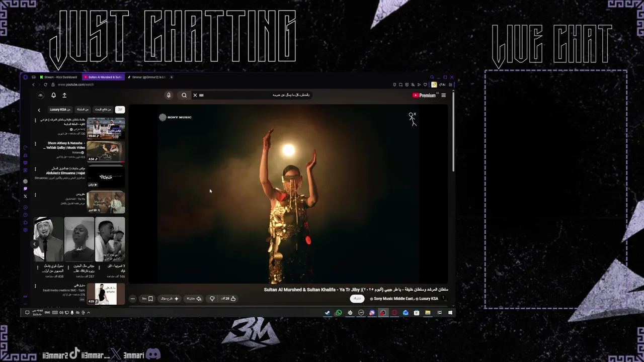Viewport: 644px width, 362px height.
Task: Open options menu for the Yu Yu video
Action: coord(35,195)
